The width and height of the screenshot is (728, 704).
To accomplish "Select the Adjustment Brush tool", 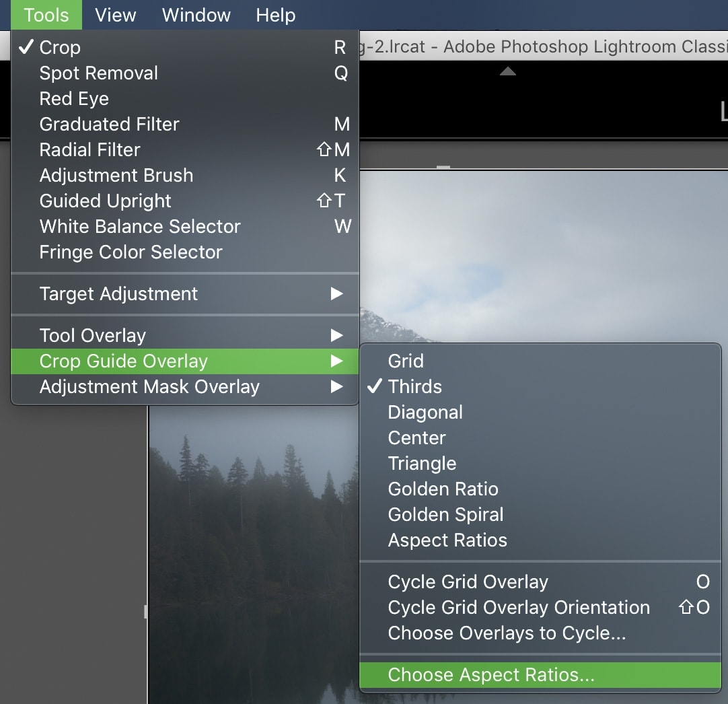I will coord(185,175).
